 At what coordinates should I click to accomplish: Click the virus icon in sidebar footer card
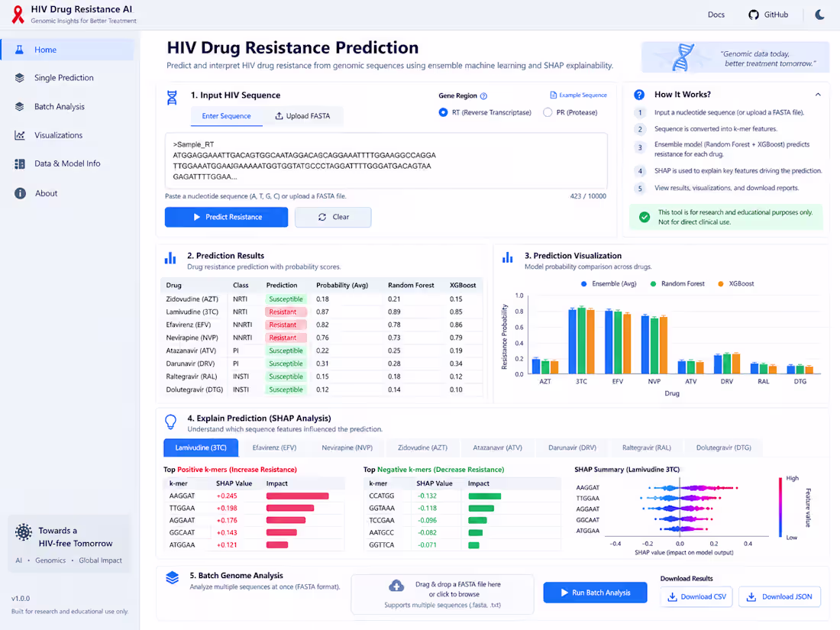[23, 532]
